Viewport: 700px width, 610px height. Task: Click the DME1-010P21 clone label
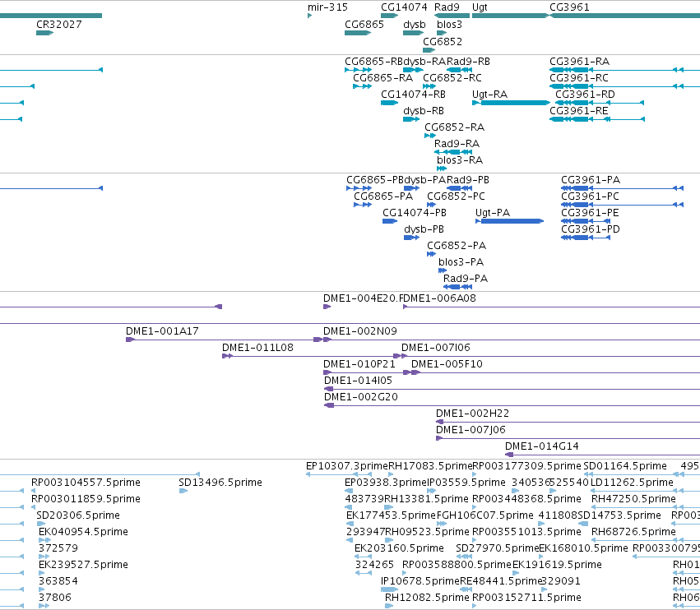pyautogui.click(x=359, y=364)
